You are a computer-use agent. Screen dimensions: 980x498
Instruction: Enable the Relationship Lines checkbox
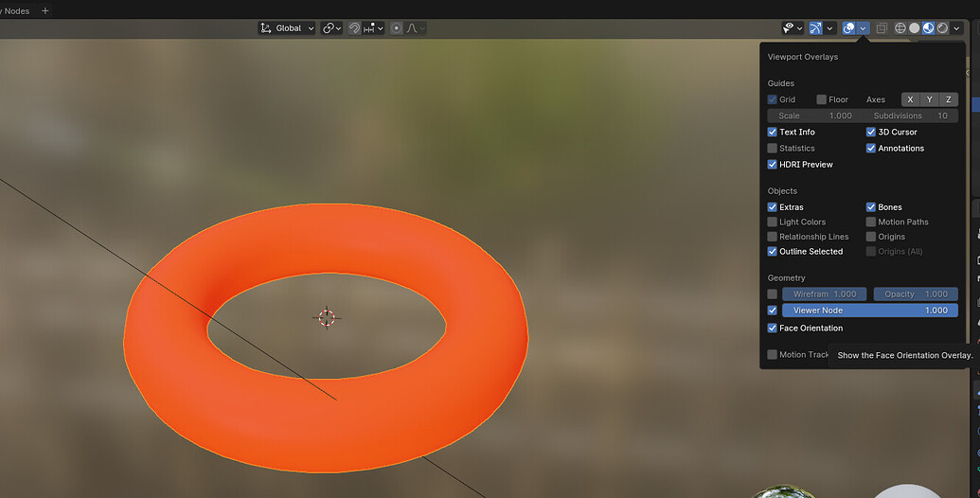point(773,237)
